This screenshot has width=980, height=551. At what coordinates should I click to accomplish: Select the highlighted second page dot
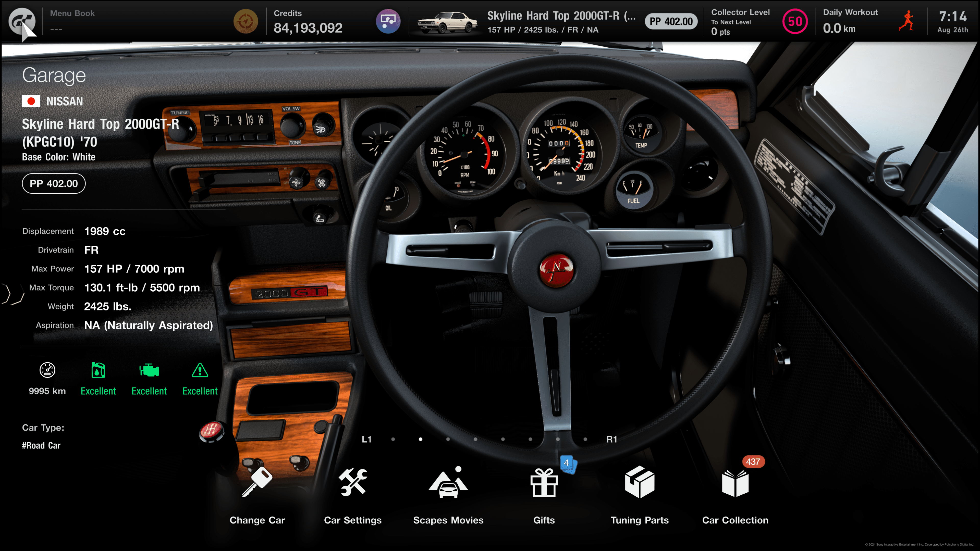[x=420, y=439]
